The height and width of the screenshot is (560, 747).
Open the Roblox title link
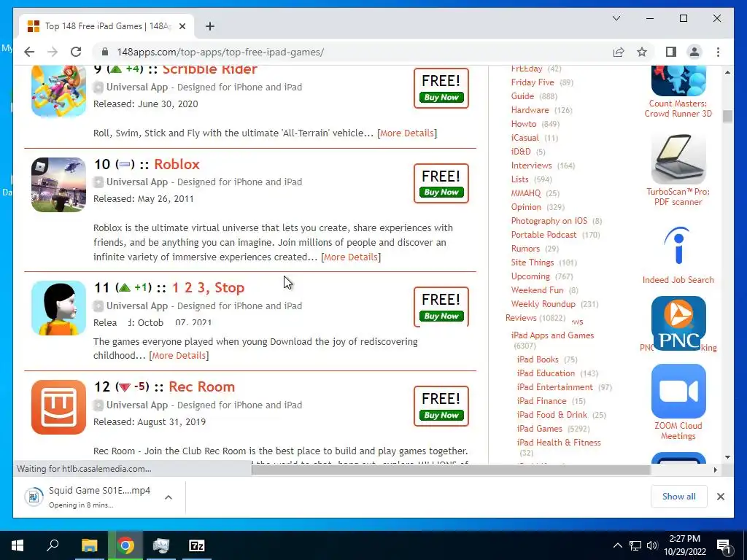click(177, 164)
